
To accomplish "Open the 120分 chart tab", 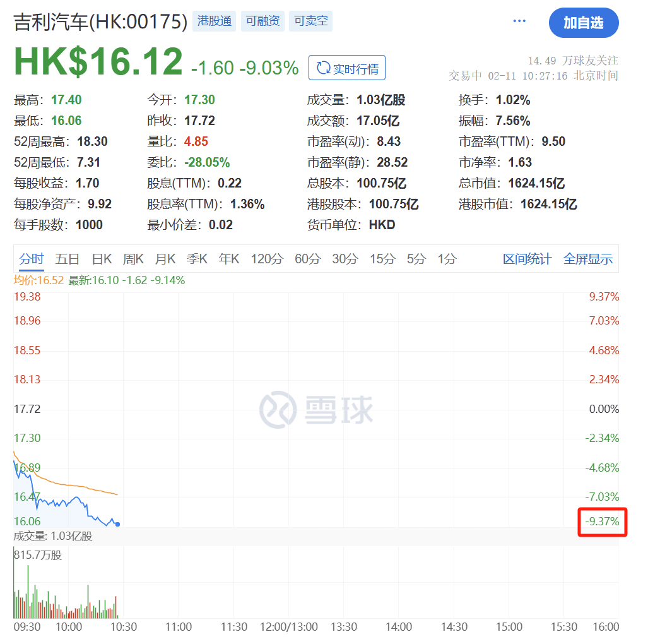I will [267, 259].
